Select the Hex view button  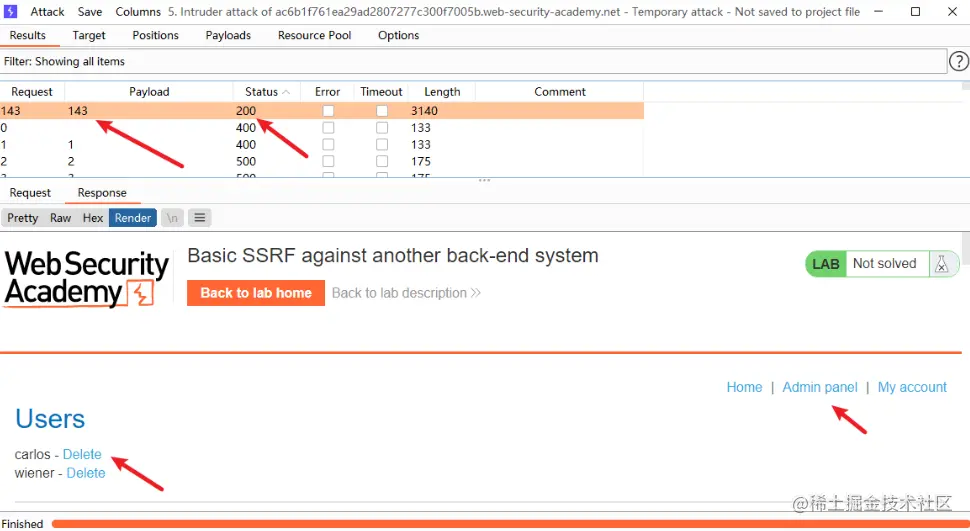(93, 218)
